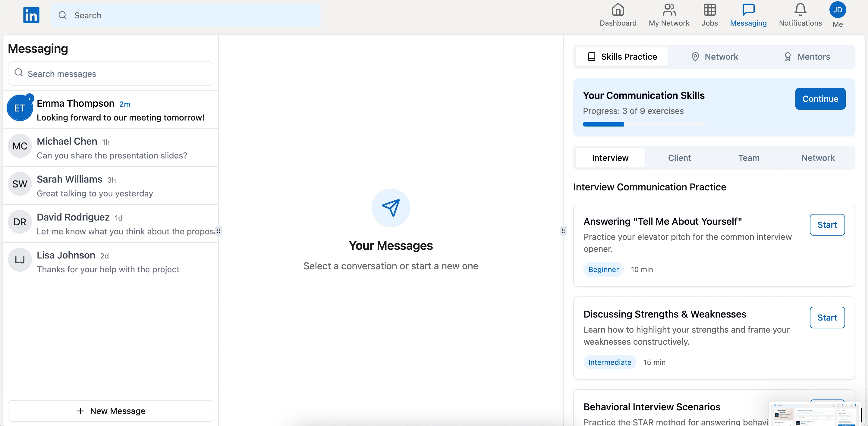Open the Messaging chat icon
Viewport: 868px width, 426px height.
tap(748, 9)
